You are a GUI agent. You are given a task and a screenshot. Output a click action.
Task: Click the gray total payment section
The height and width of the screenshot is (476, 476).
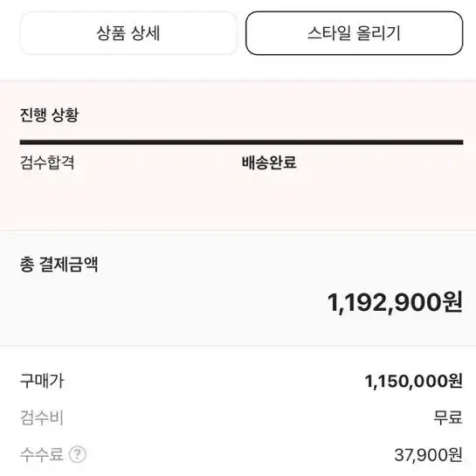click(x=238, y=288)
